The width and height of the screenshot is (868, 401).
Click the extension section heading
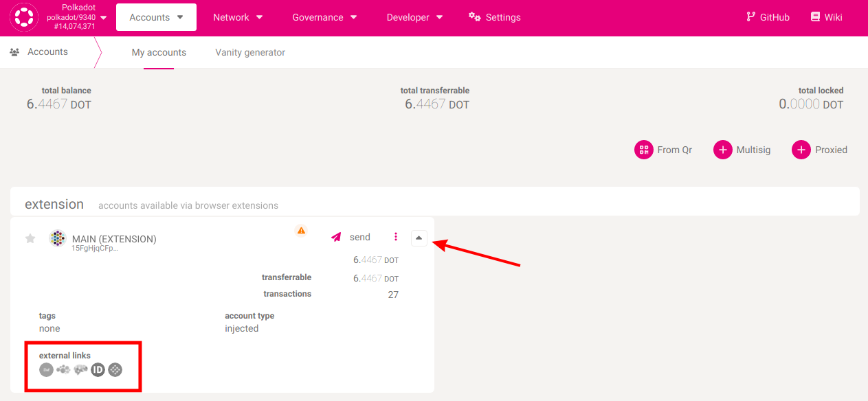(54, 205)
